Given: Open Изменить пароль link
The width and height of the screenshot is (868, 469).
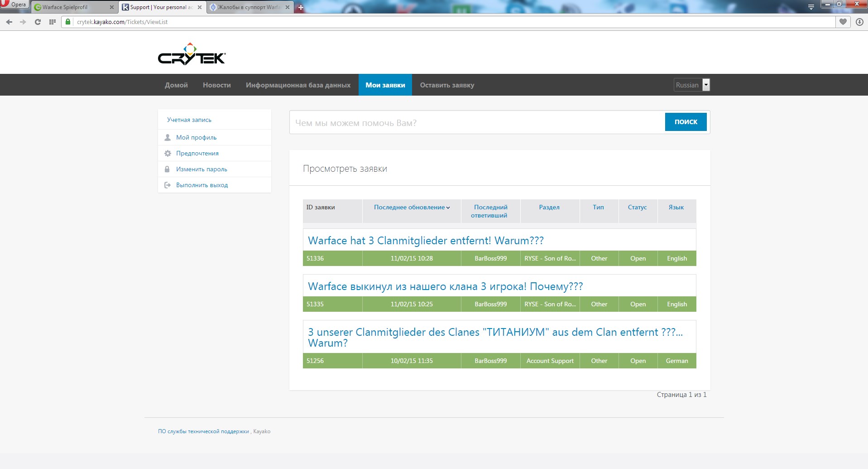Looking at the screenshot, I should pyautogui.click(x=201, y=169).
